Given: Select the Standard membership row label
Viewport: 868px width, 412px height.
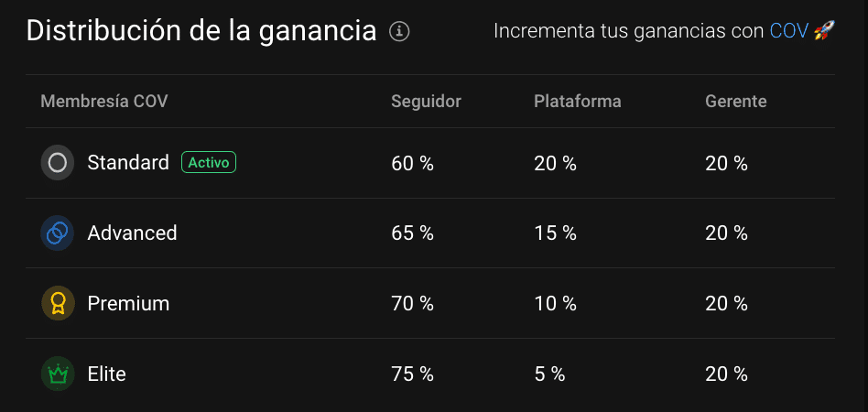Looking at the screenshot, I should coord(128,163).
